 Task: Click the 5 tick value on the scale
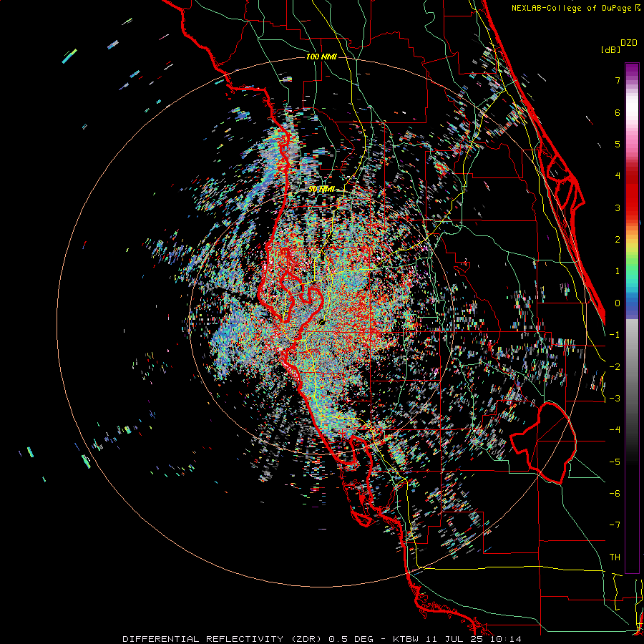pyautogui.click(x=618, y=144)
